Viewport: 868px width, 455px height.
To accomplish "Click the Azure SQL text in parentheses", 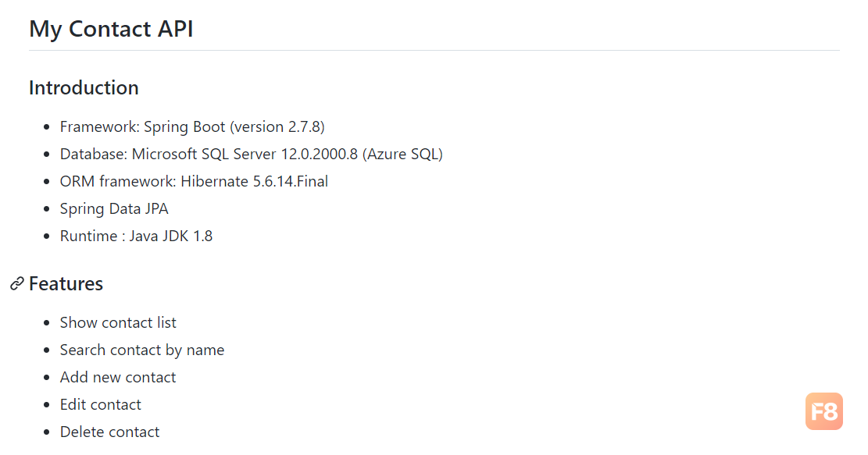I will tap(403, 155).
